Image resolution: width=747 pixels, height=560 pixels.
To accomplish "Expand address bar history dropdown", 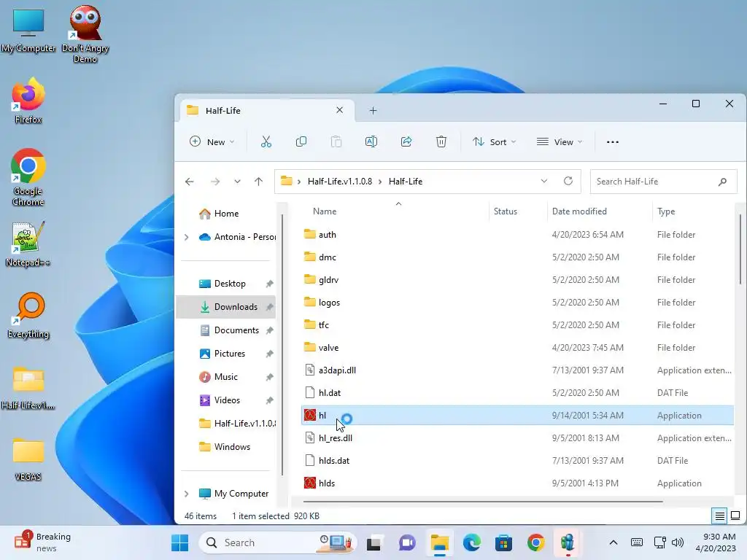I will pyautogui.click(x=544, y=181).
